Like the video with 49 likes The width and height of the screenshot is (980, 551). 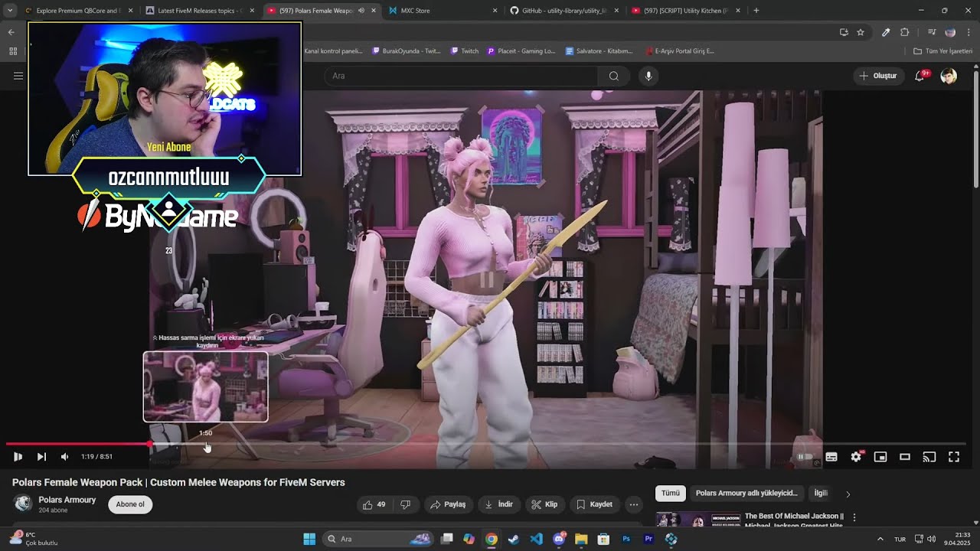click(x=374, y=504)
